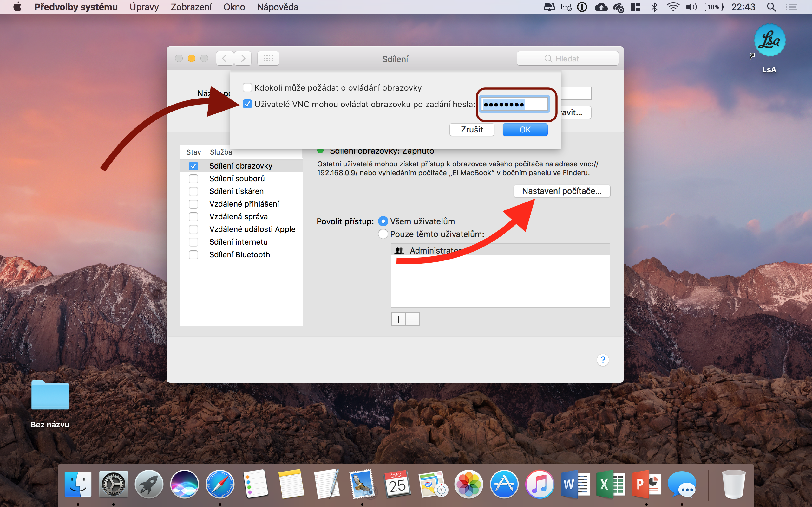Screen dimensions: 812x507
Task: Open the Wi-Fi status menu
Action: (673, 7)
